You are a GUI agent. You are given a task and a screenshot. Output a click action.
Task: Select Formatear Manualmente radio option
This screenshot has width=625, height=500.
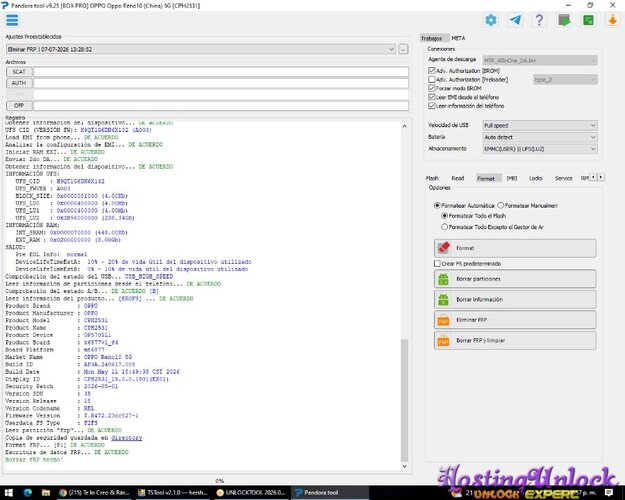click(501, 205)
